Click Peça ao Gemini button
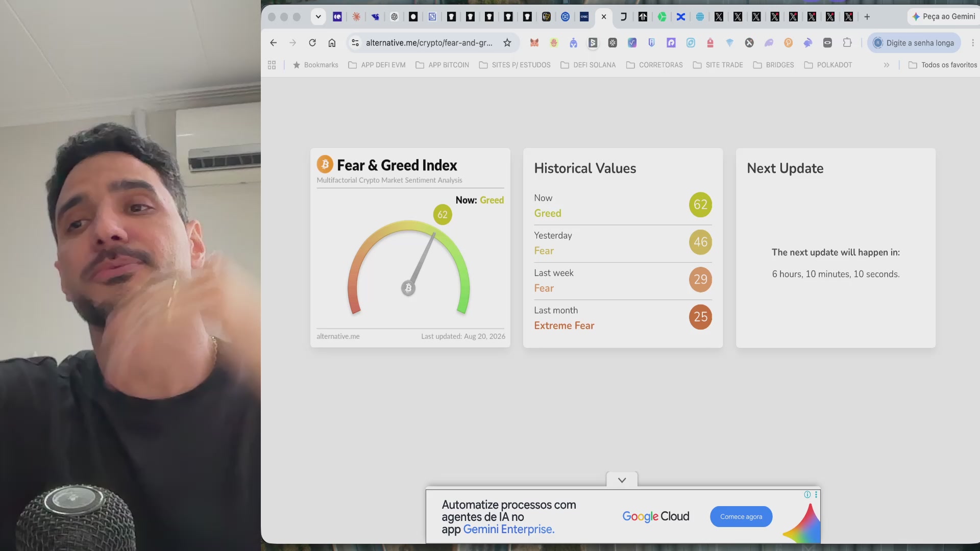This screenshot has height=551, width=980. tap(943, 17)
